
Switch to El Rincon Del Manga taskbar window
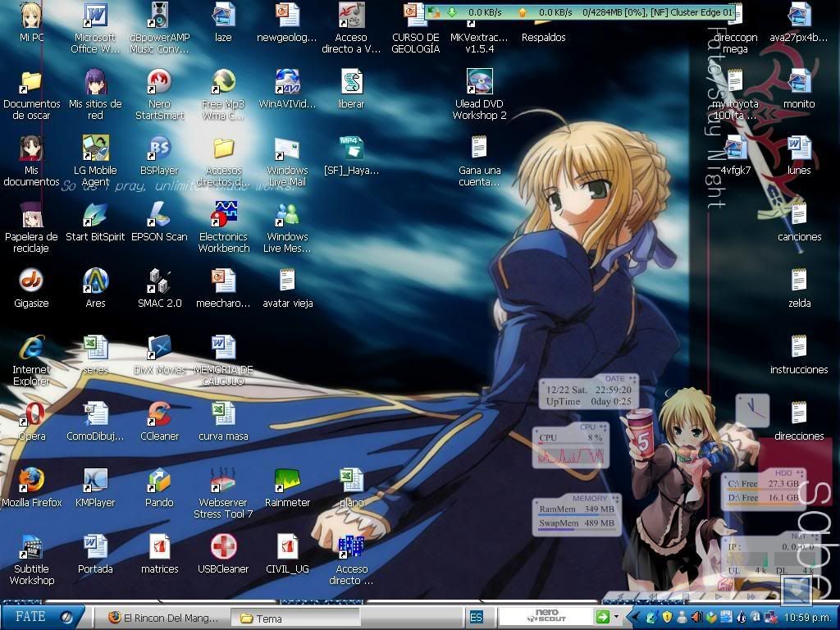[162, 618]
